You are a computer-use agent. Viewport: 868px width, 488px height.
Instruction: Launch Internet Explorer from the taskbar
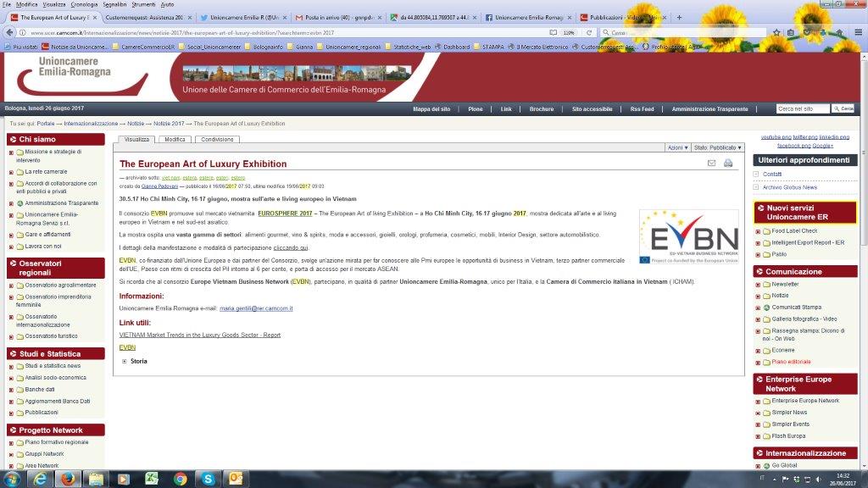pyautogui.click(x=39, y=479)
